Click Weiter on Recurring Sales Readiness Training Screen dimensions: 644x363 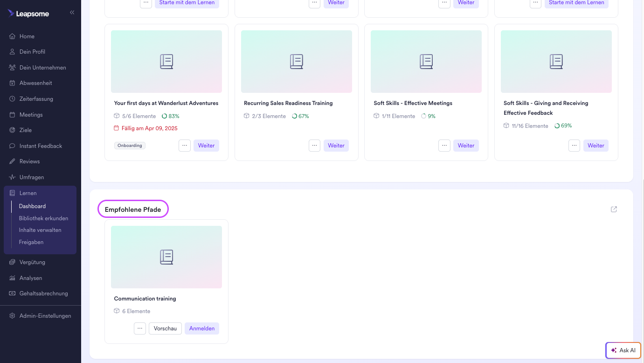click(x=336, y=146)
